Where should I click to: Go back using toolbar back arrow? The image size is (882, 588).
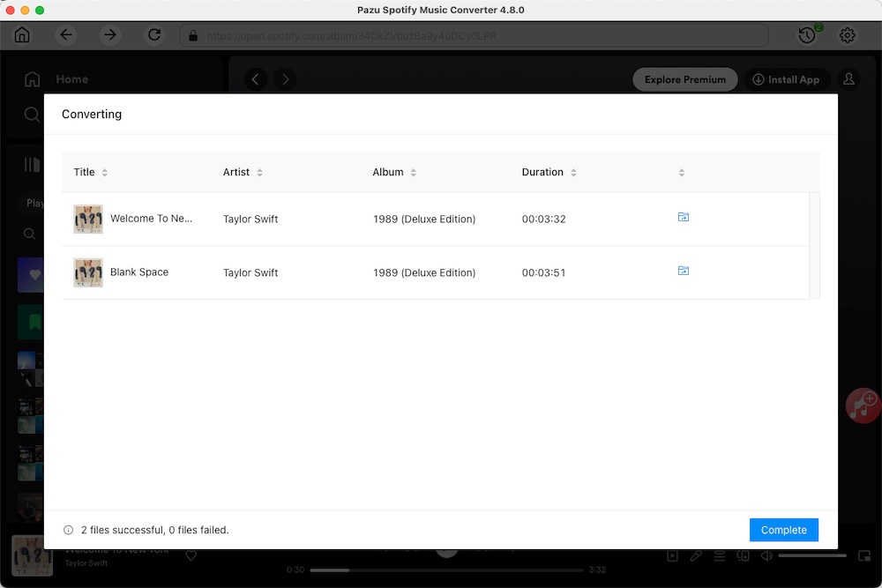(x=66, y=35)
